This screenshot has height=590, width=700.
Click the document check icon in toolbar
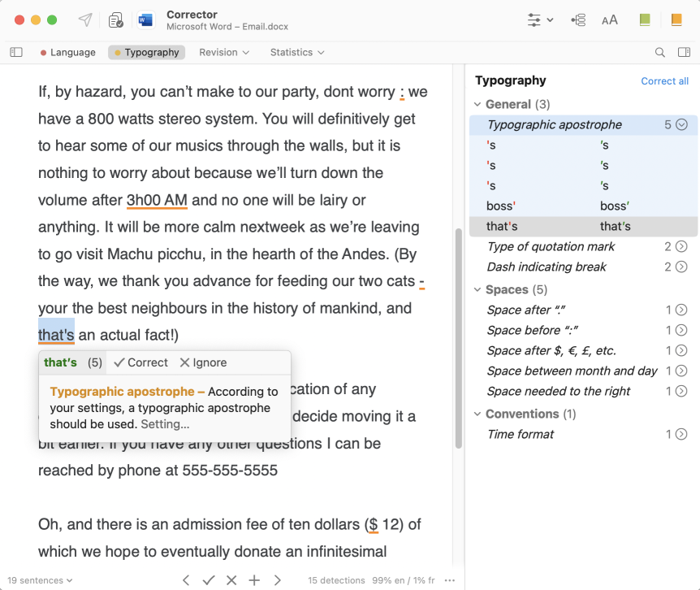tap(116, 20)
